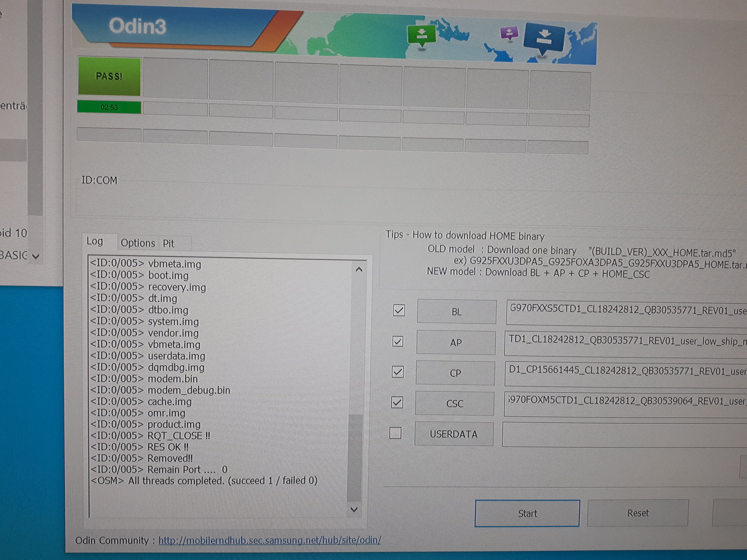Click the purple download icon in Odin banner
Screen dimensions: 747x560
pyautogui.click(x=509, y=34)
